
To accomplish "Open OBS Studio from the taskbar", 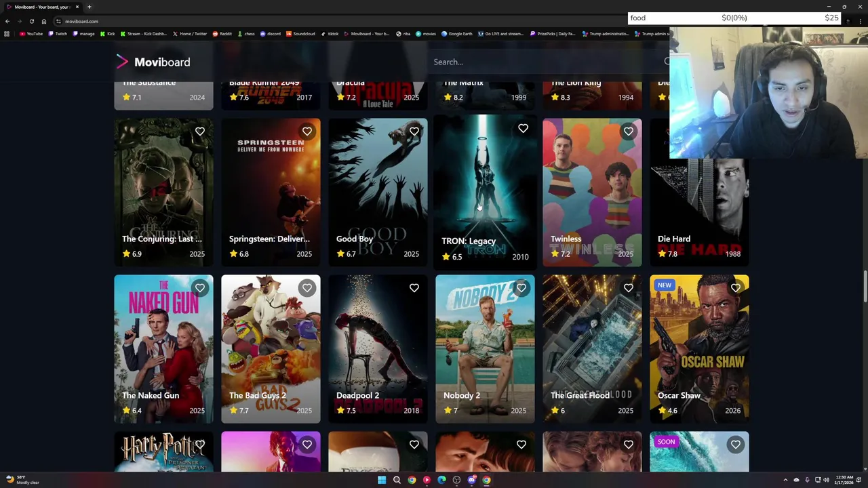I will (x=456, y=480).
